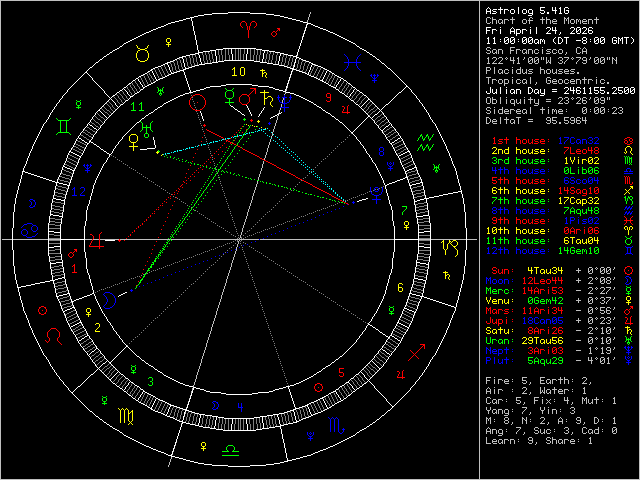640x480 pixels.
Task: Click the 'Obliquity = 23°26'09"' line
Action: [548, 101]
